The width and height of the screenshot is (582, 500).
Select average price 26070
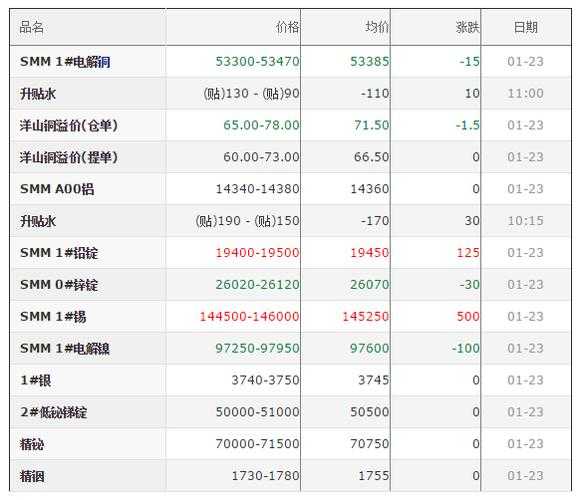pyautogui.click(x=370, y=285)
